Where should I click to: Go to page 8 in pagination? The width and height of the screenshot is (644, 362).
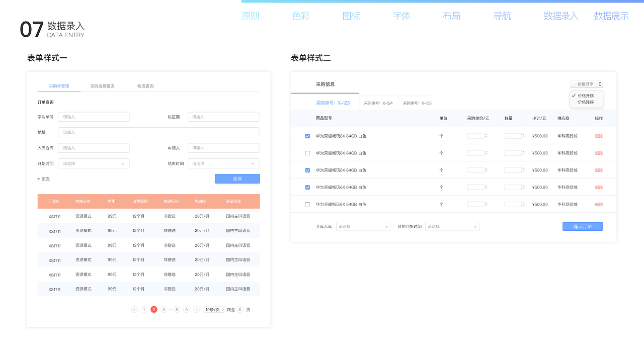pos(177,310)
